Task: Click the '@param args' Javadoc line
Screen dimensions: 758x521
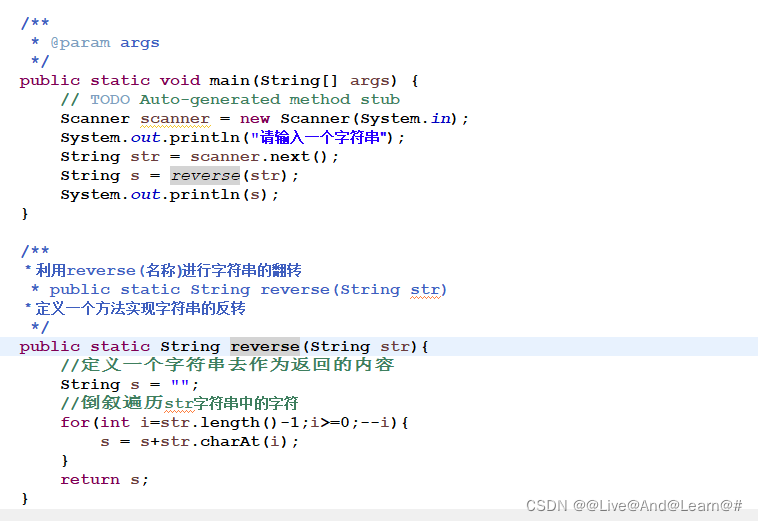Action: (x=95, y=43)
